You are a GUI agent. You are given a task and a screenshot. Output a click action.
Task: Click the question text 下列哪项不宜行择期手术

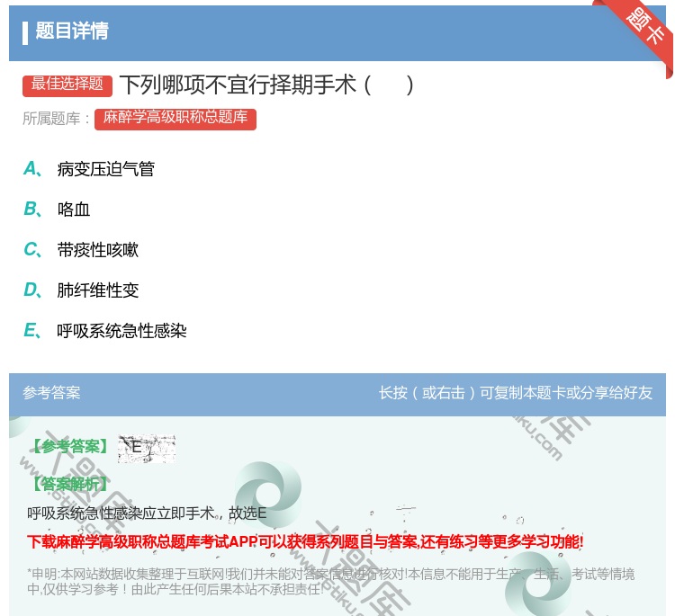[x=267, y=85]
